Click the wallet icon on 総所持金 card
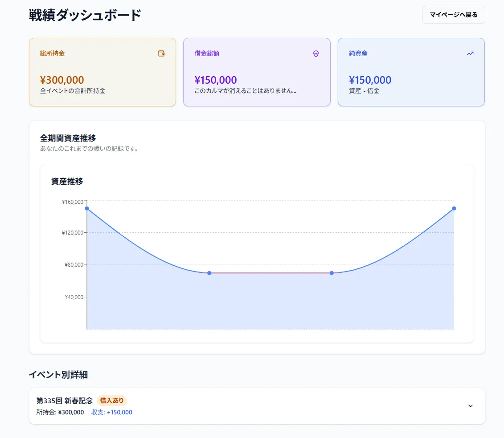504x438 pixels. click(x=161, y=53)
